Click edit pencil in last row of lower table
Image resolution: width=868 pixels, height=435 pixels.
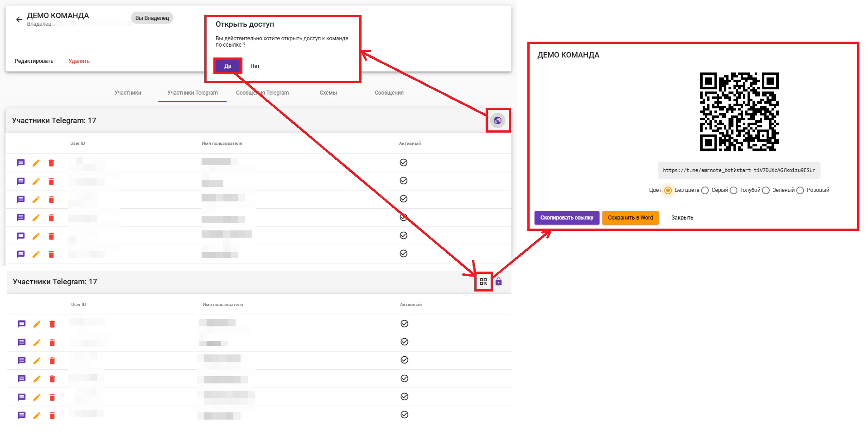point(37,416)
